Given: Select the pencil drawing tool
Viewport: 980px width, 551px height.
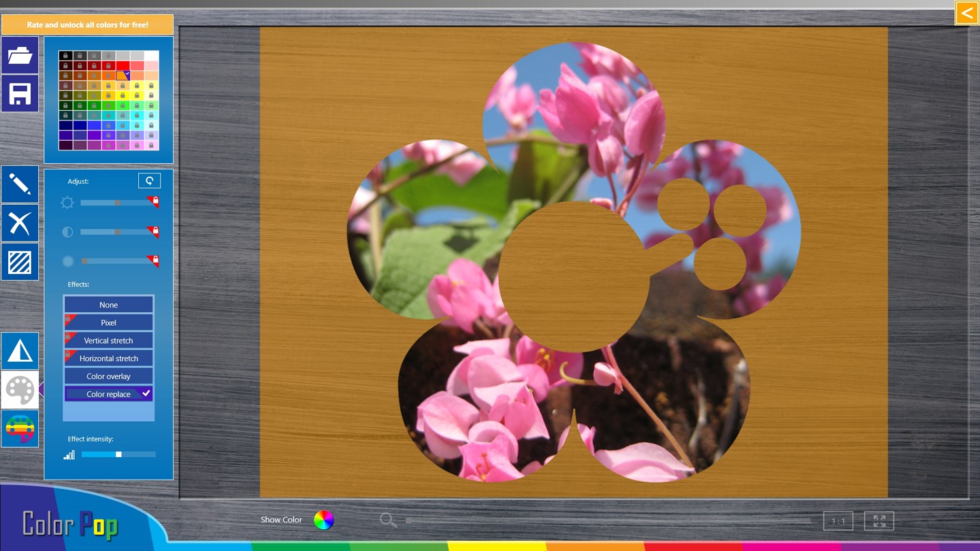Looking at the screenshot, I should 20,184.
